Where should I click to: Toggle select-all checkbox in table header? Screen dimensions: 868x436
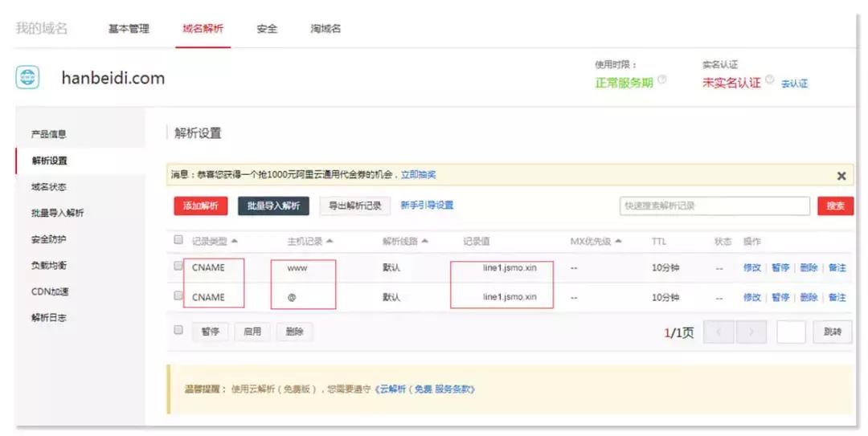[178, 239]
